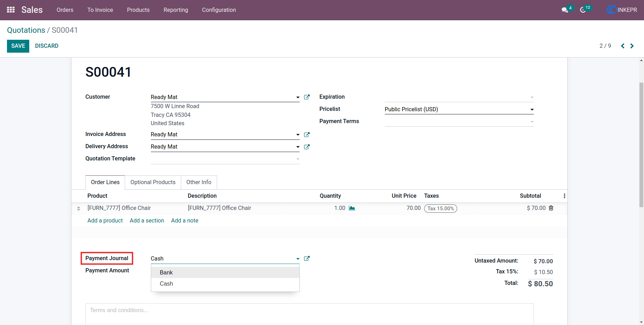Open the conversations chat icon
This screenshot has height=325, width=644.
[x=565, y=10]
